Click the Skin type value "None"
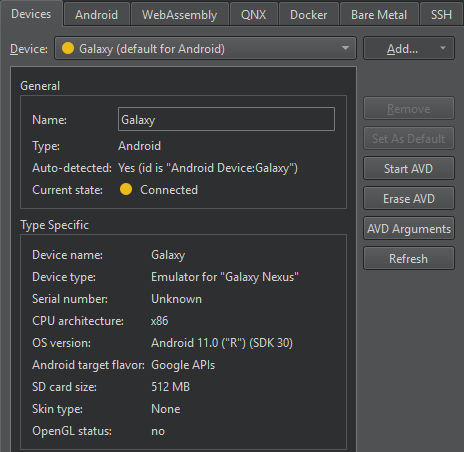464x452 pixels. pos(166,409)
